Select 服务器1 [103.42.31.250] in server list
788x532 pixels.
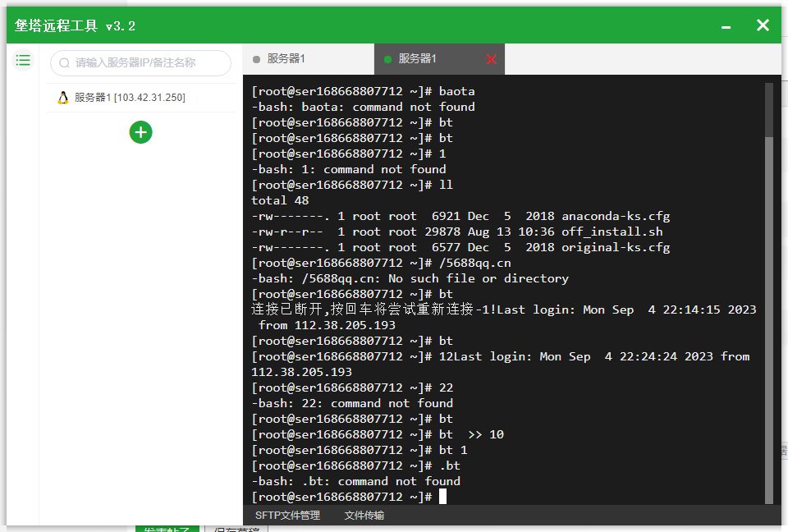[x=140, y=98]
